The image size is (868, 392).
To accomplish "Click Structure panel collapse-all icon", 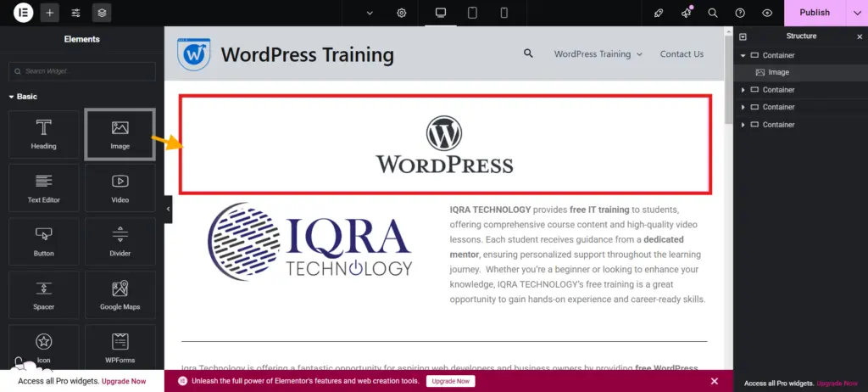I will tap(743, 36).
